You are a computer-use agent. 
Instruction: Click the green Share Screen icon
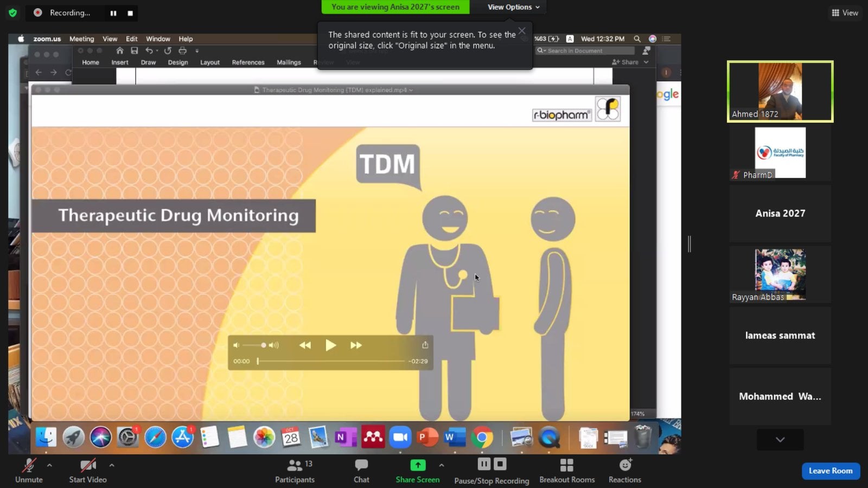pyautogui.click(x=418, y=465)
